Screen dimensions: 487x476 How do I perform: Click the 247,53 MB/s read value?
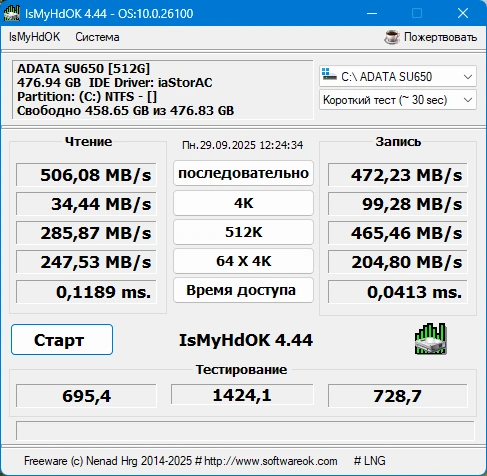(x=86, y=262)
